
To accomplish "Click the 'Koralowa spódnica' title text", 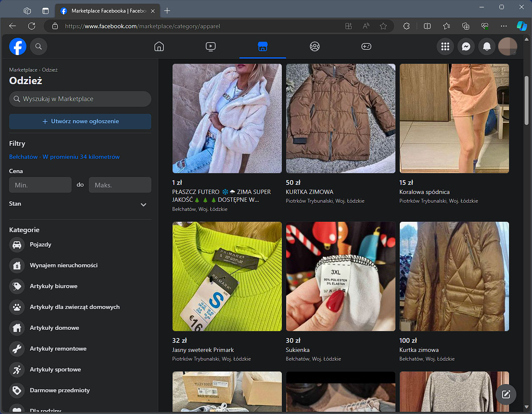I will pyautogui.click(x=424, y=192).
